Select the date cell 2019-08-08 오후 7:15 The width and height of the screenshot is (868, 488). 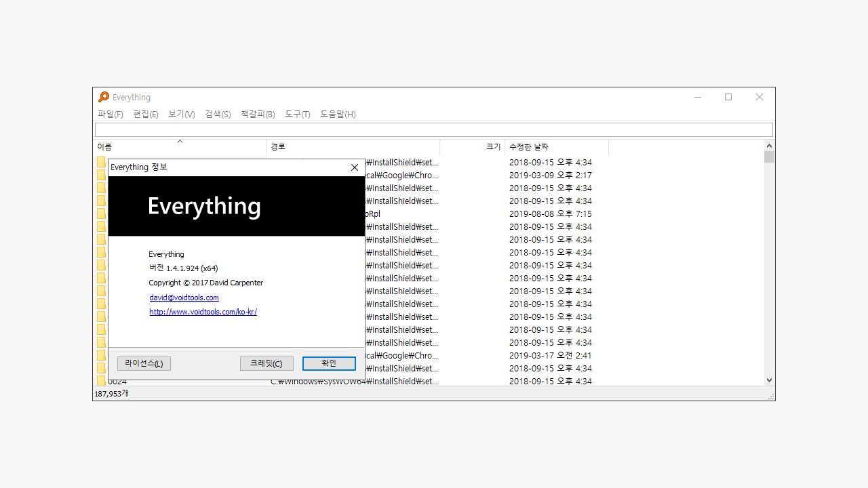click(551, 213)
